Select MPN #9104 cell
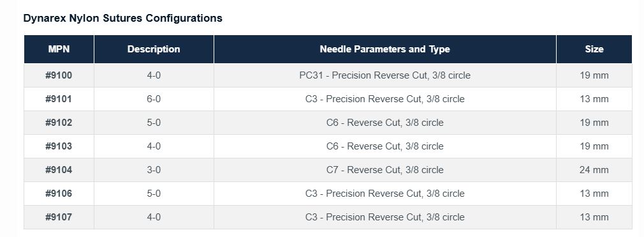Viewport: 644px width, 237px height. 59,170
